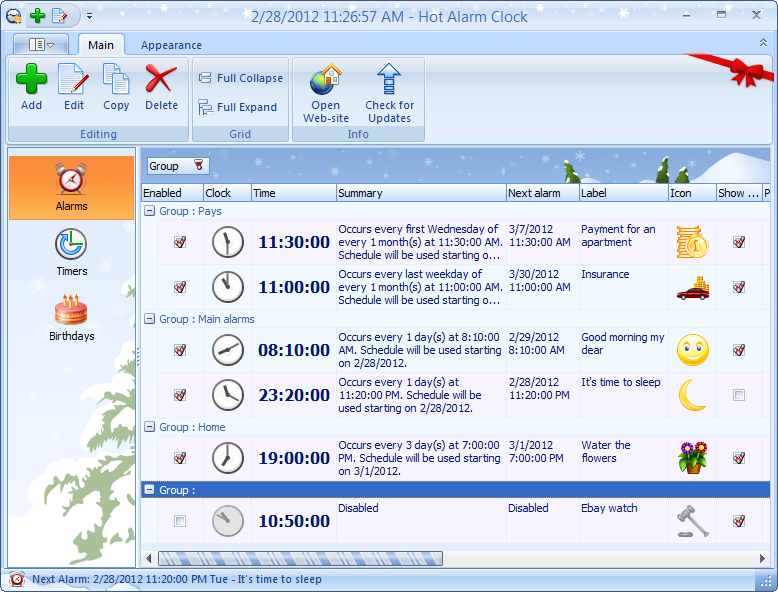Click gold coins icon for apartment payment
The width and height of the screenshot is (778, 592).
(x=693, y=242)
